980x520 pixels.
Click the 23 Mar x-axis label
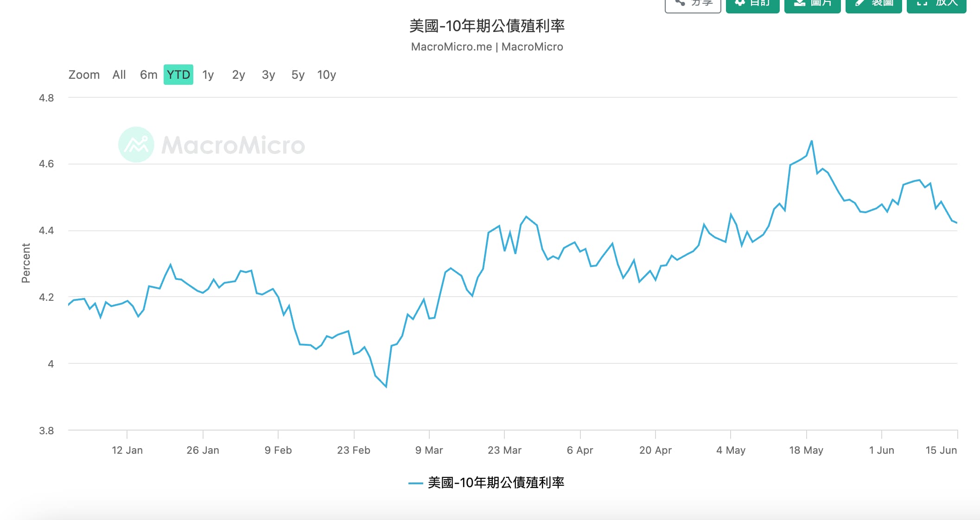(504, 450)
